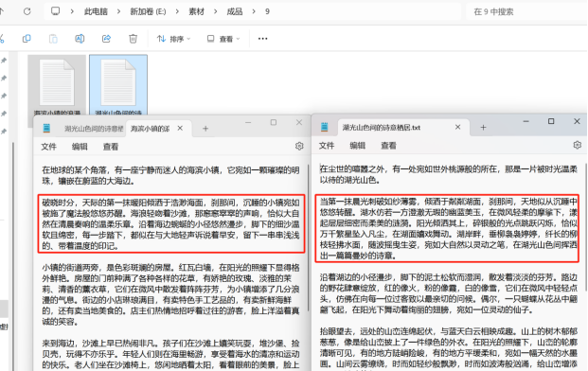Viewport: 588px width, 371px height.
Task: Refresh the File Explorer folder view
Action: pyautogui.click(x=27, y=11)
